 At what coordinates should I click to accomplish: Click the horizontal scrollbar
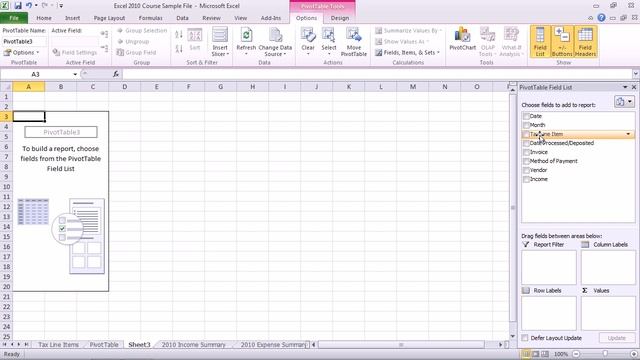tap(401, 344)
